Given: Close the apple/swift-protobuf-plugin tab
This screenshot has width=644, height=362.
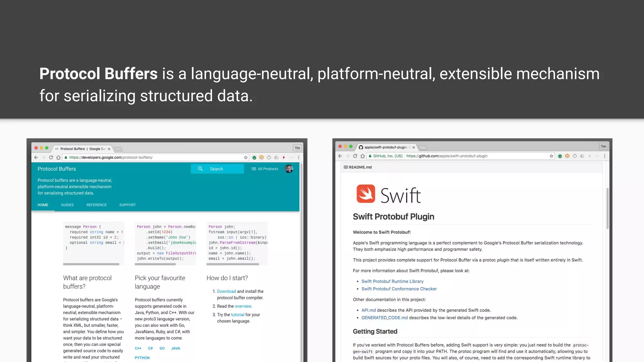Looking at the screenshot, I should (414, 147).
